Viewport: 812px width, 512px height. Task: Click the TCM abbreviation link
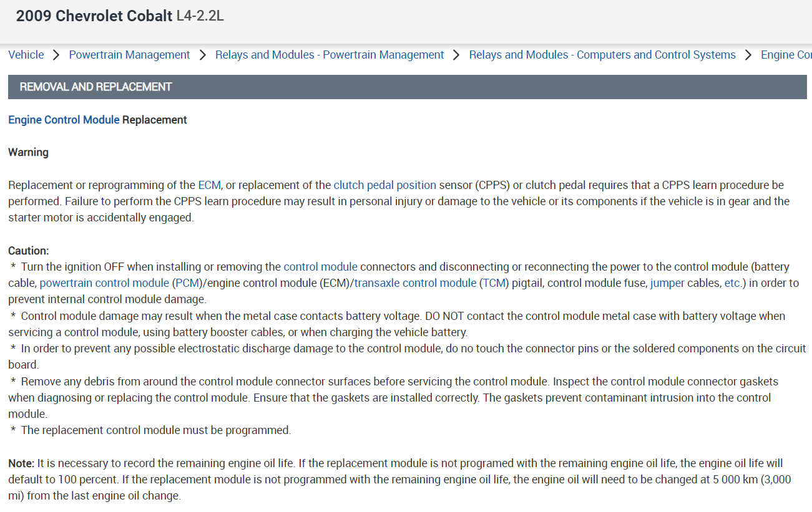click(494, 283)
